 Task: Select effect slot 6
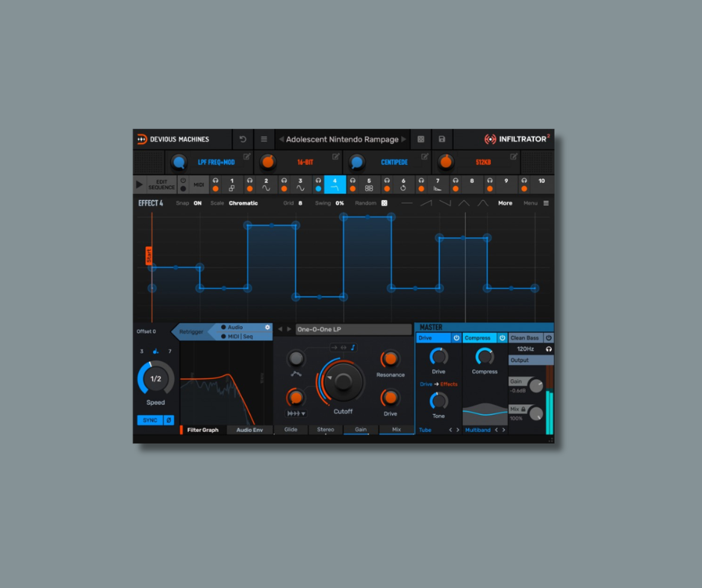point(403,184)
